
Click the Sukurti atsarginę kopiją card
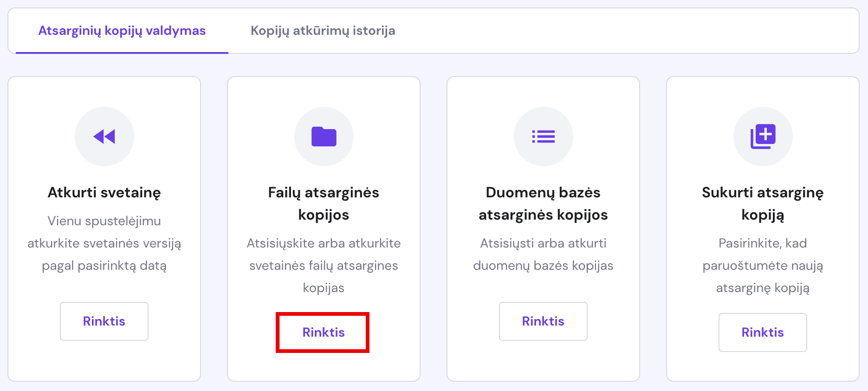coord(763,203)
